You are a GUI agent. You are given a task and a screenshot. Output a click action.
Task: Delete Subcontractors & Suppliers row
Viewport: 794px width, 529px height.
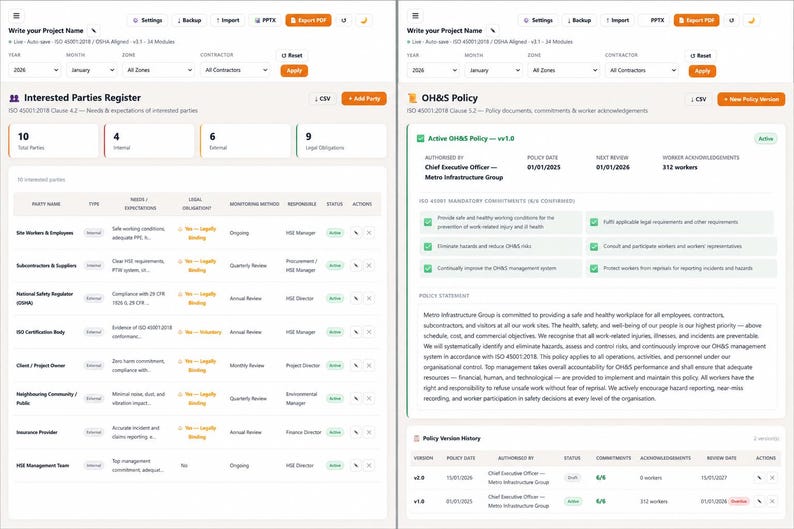click(369, 265)
